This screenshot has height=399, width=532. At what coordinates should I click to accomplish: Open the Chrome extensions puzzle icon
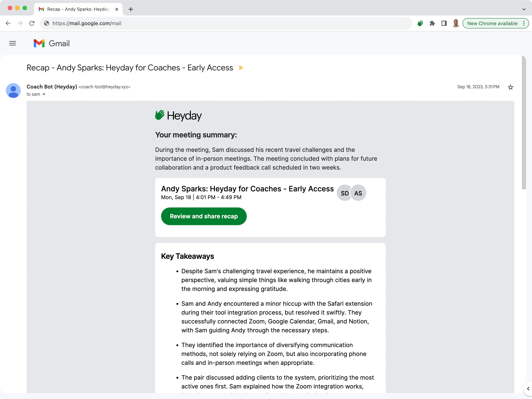pyautogui.click(x=432, y=23)
